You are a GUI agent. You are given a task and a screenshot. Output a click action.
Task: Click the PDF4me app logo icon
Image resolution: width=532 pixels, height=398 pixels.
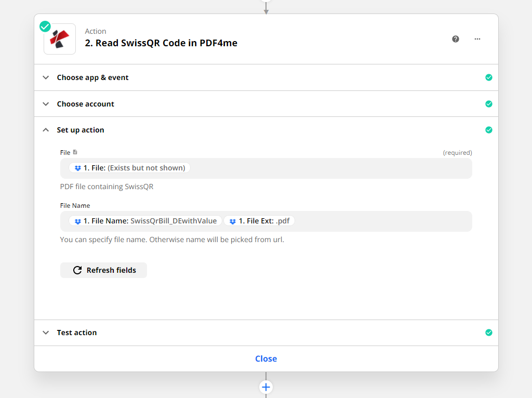click(60, 39)
